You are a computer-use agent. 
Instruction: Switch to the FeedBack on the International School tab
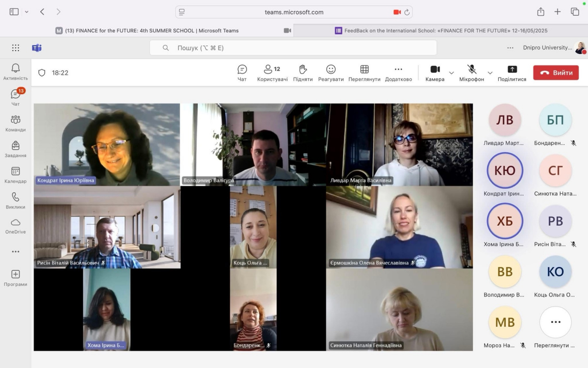pos(441,30)
